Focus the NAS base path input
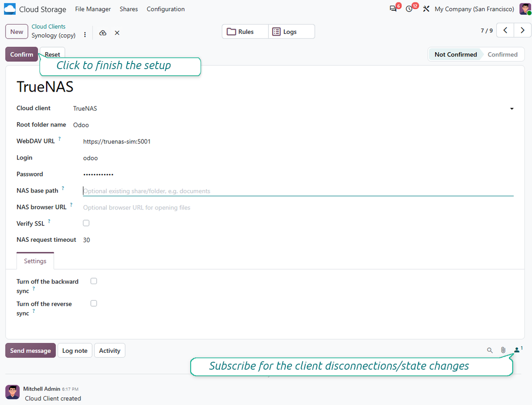 pos(298,191)
